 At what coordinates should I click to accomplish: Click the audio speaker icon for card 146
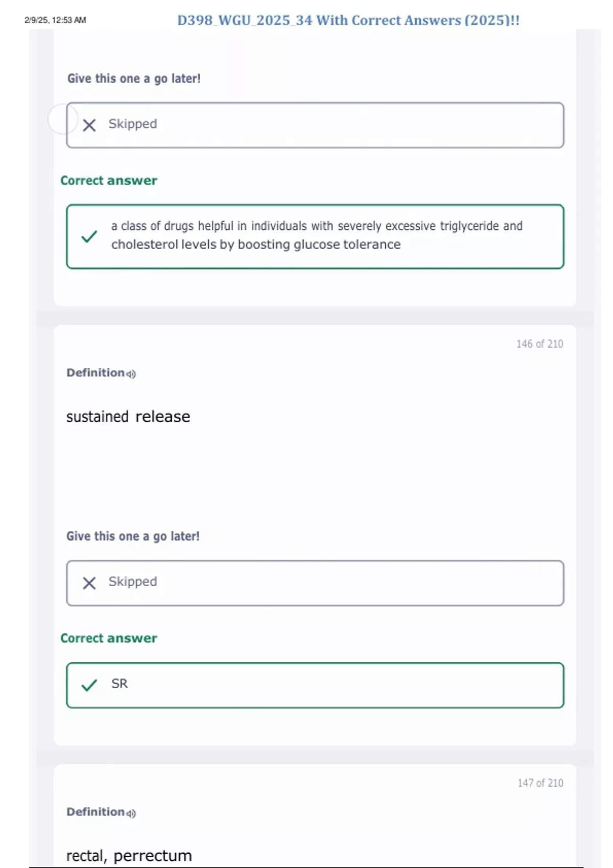pos(131,374)
